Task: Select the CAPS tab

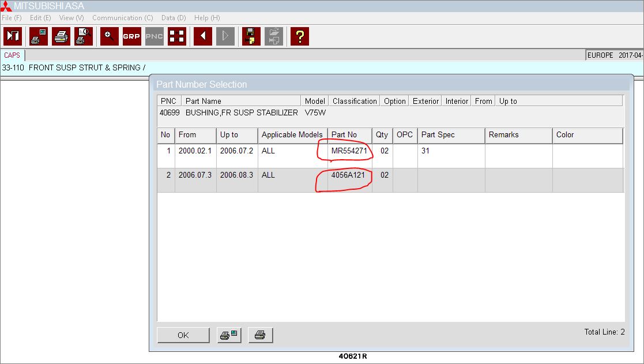Action: 12,55
